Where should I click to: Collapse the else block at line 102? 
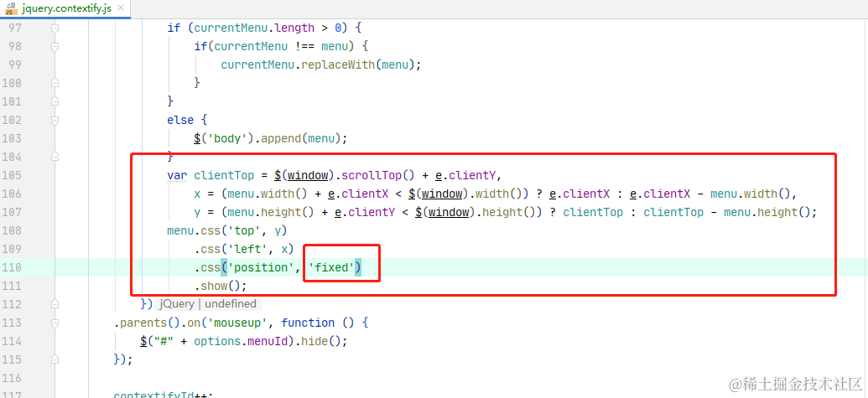[55, 120]
